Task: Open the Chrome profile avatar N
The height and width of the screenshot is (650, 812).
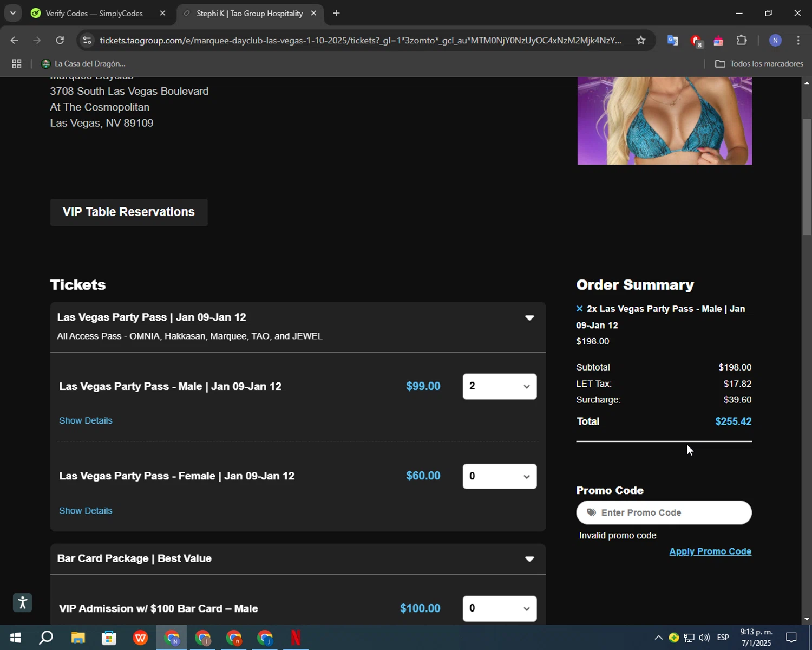Action: 775,40
